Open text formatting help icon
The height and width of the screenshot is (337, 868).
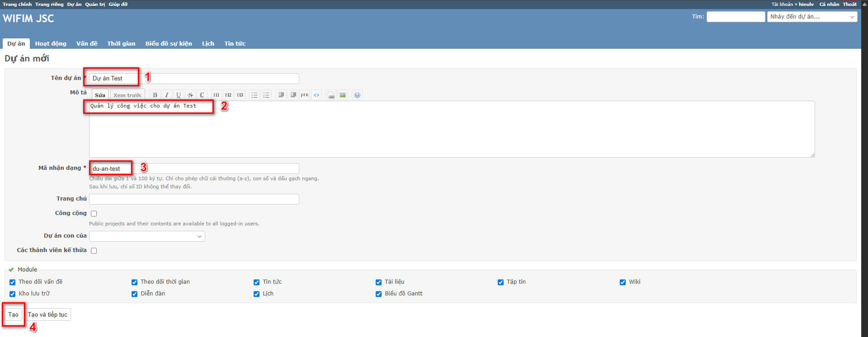(357, 95)
